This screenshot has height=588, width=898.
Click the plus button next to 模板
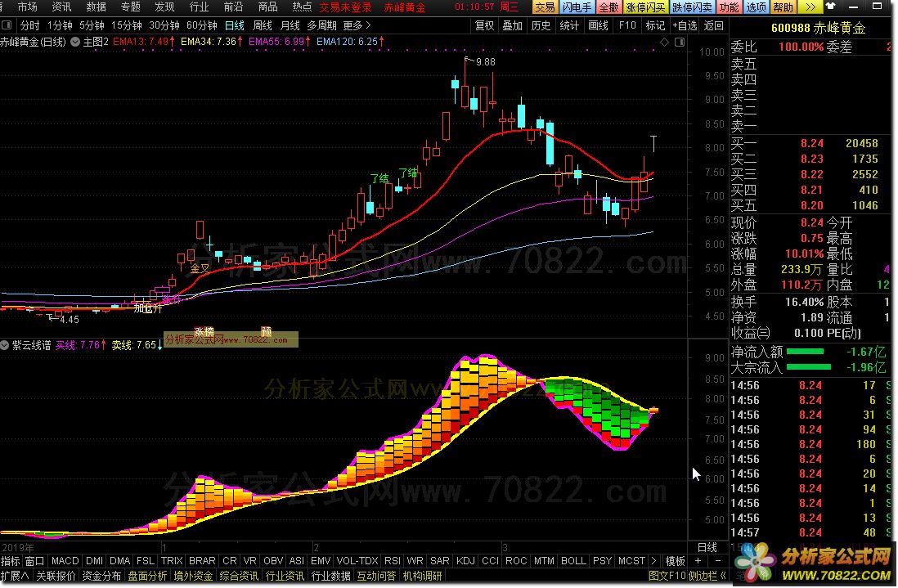697,561
